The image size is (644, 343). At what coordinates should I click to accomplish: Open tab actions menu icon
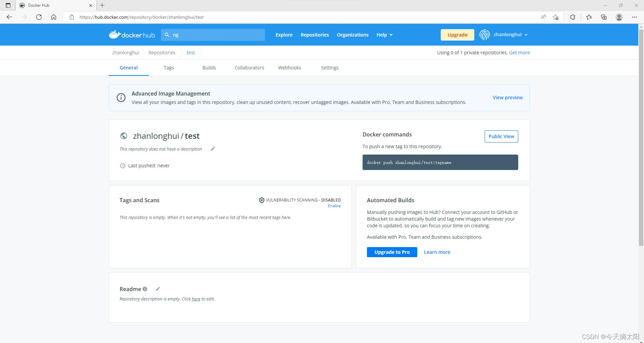tap(8, 5)
